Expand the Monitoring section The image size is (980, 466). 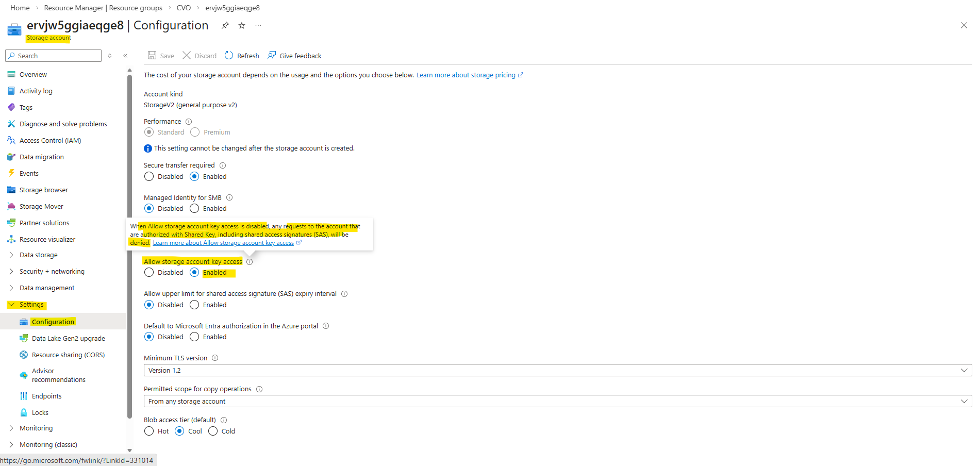(x=11, y=428)
